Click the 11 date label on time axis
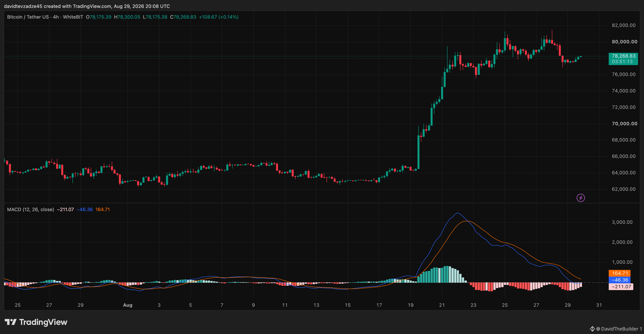Viewport: 644px width, 334px height. pos(285,305)
